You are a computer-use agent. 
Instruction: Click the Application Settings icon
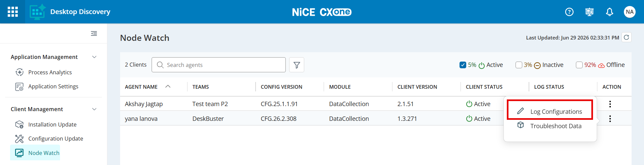coord(19,87)
